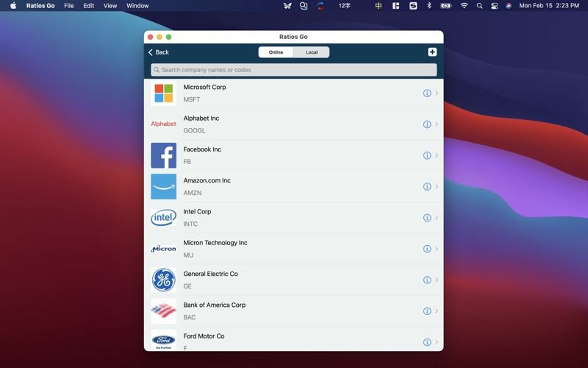Open info for Intel Corp
Screen dimensions: 588x368
427,218
